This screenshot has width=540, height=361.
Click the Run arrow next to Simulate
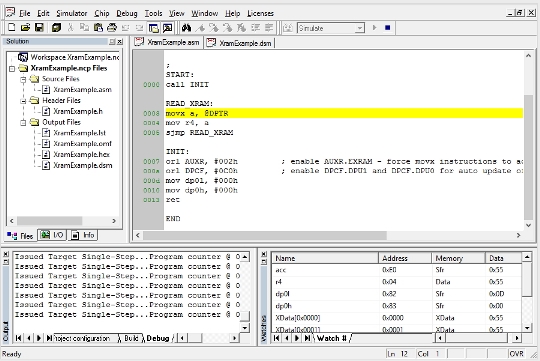pos(375,28)
